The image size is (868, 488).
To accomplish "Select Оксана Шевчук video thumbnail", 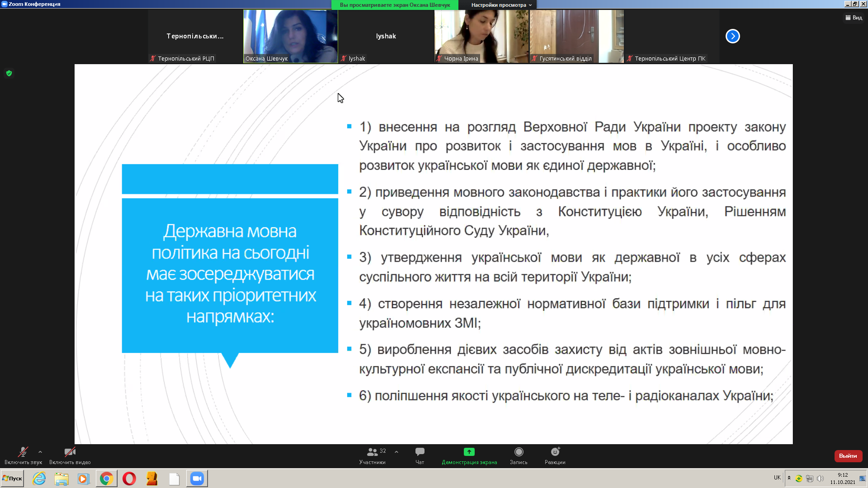I will coord(290,36).
